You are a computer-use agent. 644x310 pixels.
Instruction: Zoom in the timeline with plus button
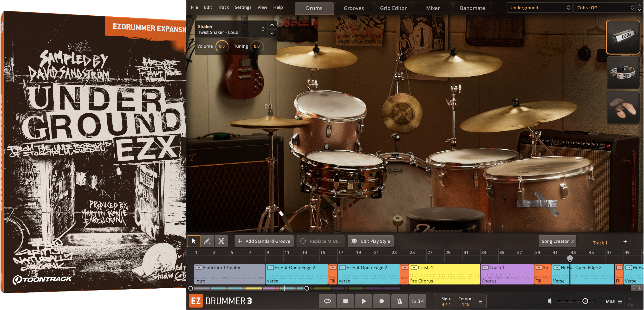[640, 288]
